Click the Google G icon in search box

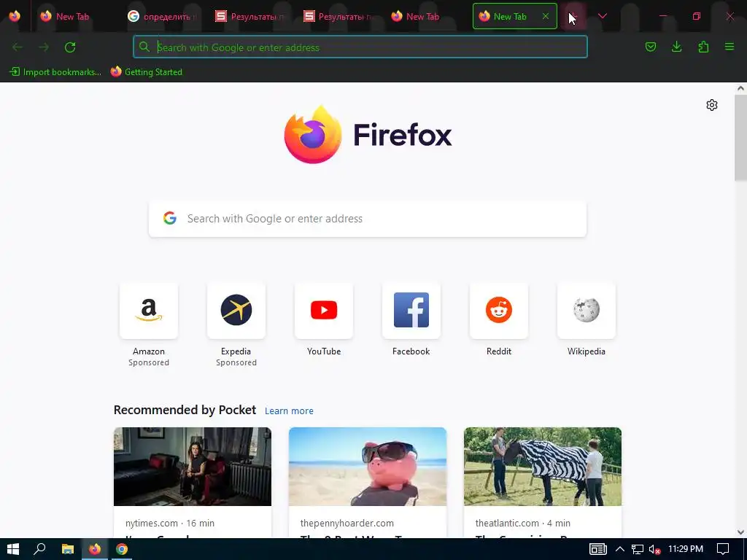[x=170, y=218]
